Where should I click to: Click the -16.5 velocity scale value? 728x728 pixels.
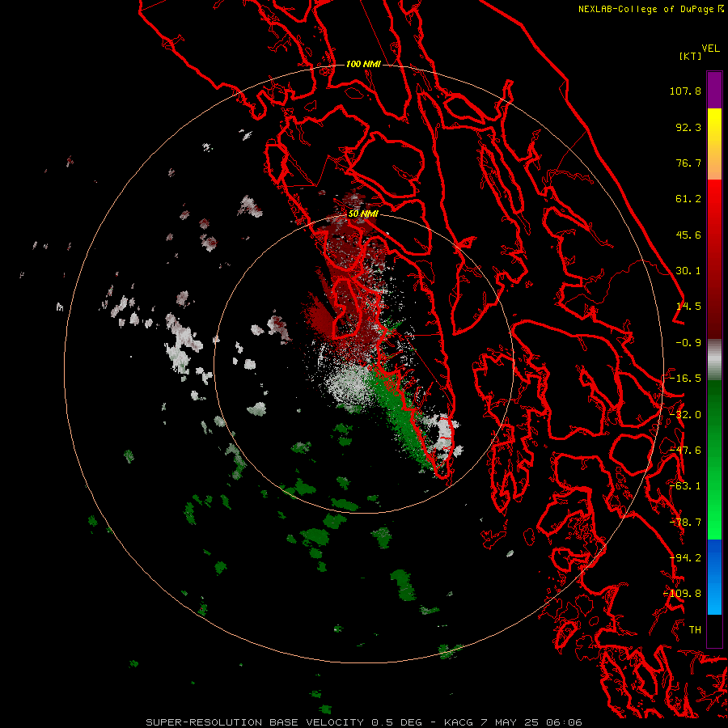coord(685,379)
